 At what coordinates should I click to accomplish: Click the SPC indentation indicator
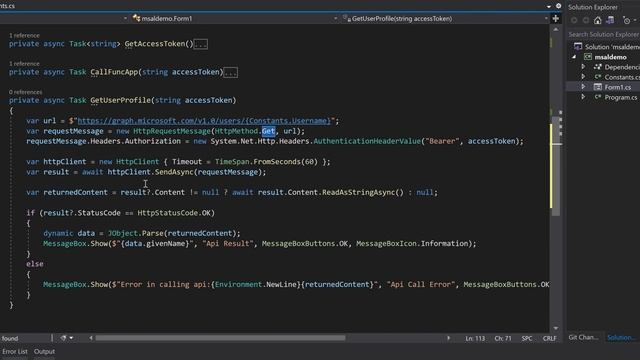(527, 338)
